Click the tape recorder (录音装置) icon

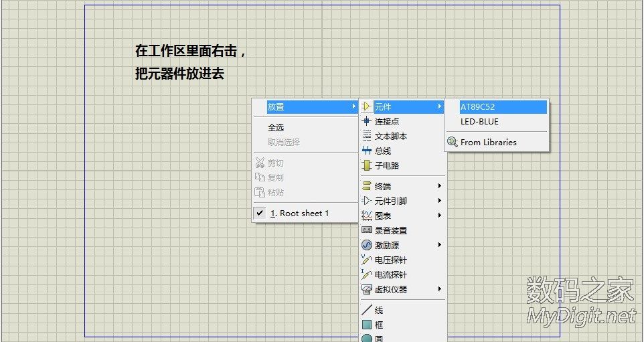[x=366, y=230]
